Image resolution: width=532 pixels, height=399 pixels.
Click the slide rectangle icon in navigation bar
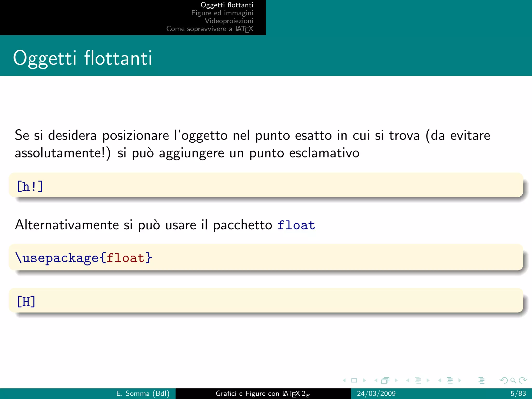354,381
